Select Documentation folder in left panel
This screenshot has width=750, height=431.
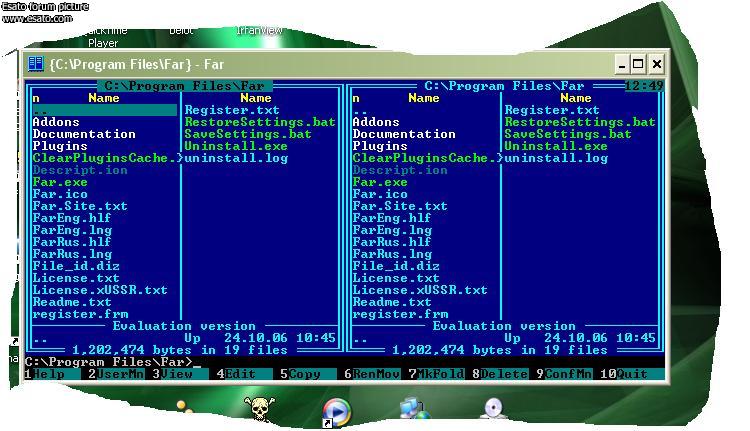coord(84,134)
